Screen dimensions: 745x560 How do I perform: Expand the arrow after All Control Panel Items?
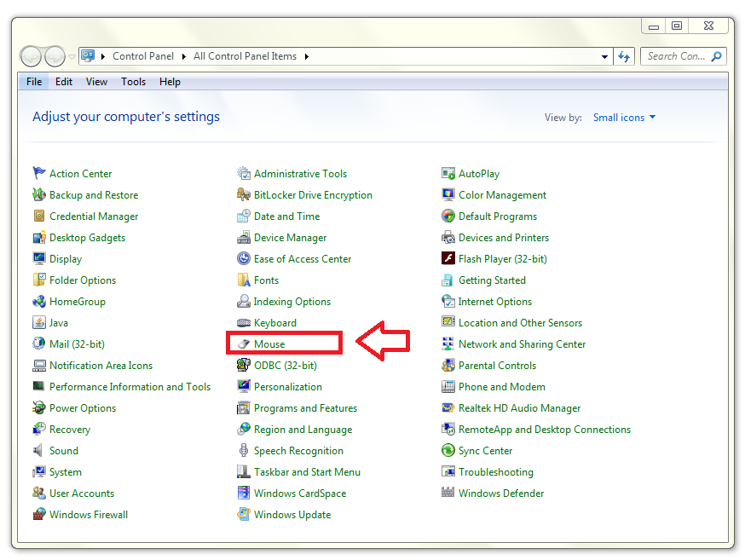(307, 56)
